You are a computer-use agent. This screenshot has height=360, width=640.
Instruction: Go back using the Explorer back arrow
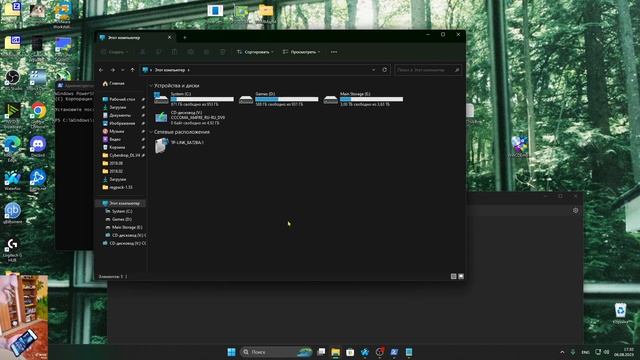click(x=101, y=70)
